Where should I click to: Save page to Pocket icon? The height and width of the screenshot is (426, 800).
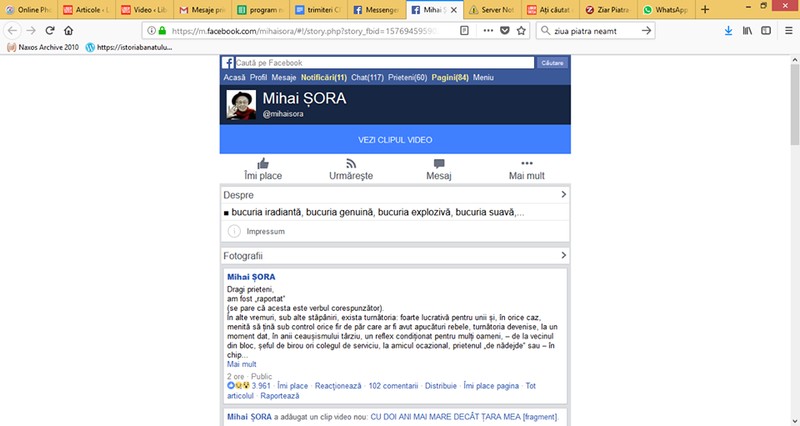coord(505,31)
